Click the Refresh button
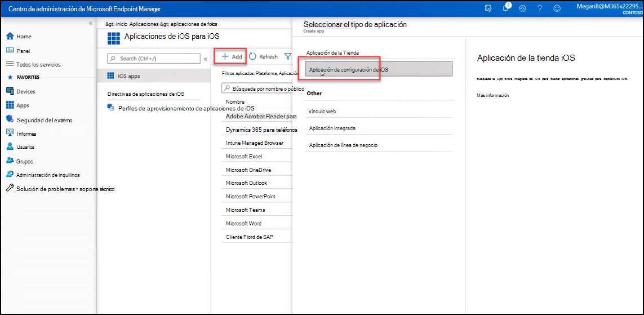The width and height of the screenshot is (644, 315). point(263,57)
